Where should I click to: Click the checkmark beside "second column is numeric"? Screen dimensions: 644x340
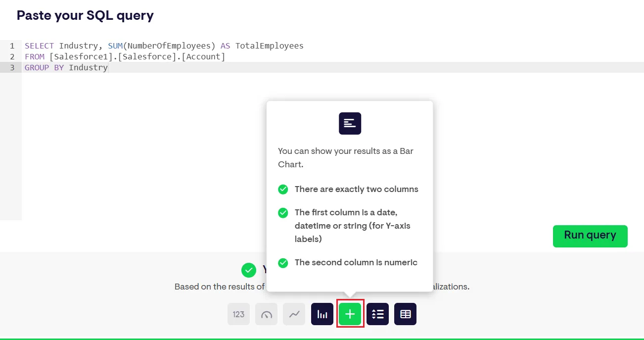[x=283, y=263]
